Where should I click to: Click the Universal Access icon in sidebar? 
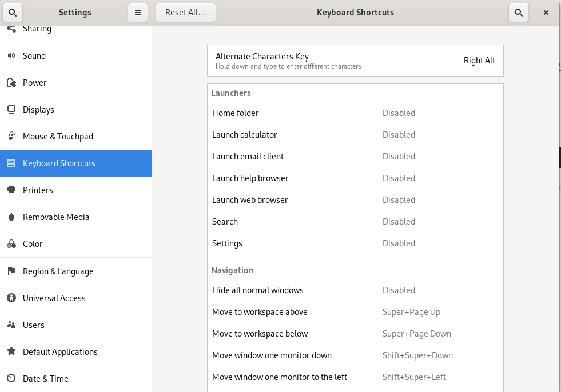click(x=11, y=298)
